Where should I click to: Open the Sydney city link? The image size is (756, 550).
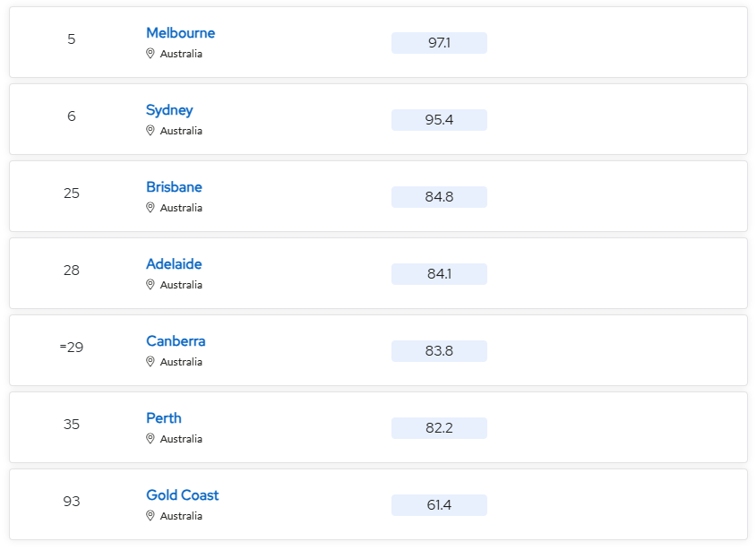(169, 110)
